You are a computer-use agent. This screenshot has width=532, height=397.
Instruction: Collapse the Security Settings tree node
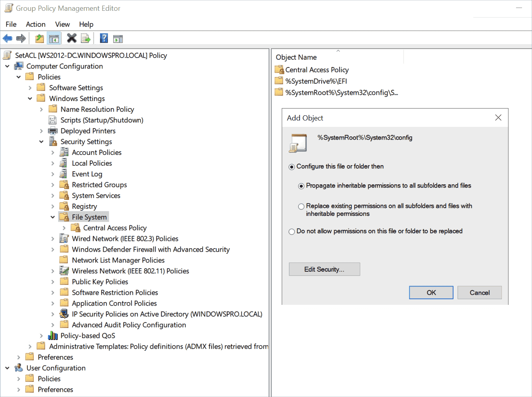click(x=41, y=141)
